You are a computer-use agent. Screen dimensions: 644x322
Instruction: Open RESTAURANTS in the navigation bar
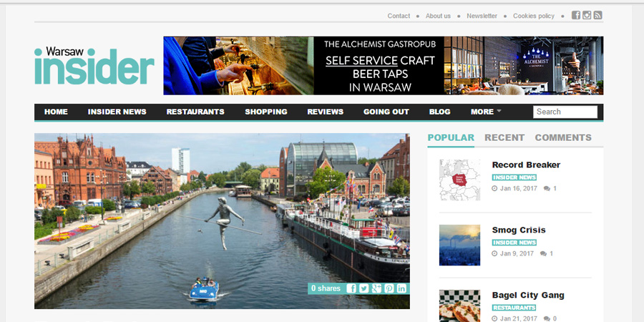pos(195,112)
